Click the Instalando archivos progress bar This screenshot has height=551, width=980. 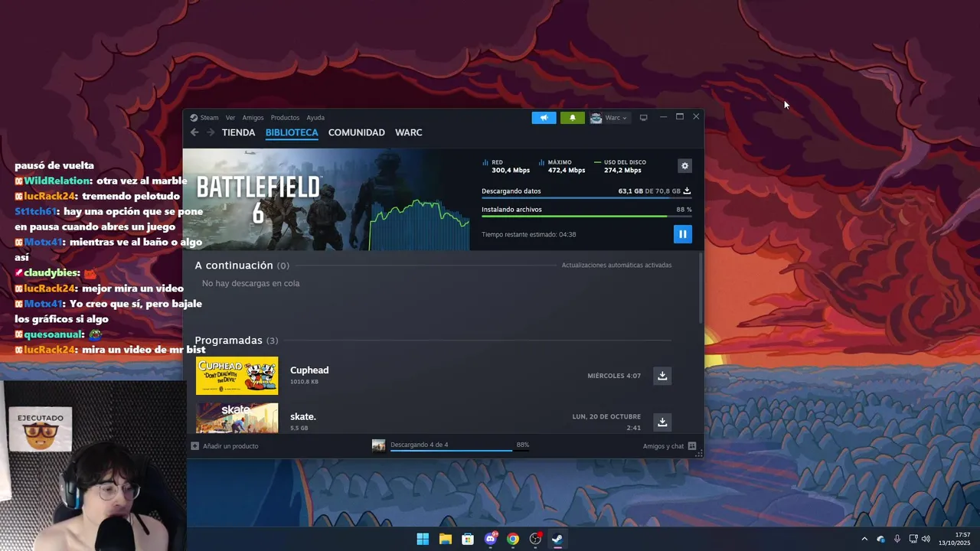586,217
